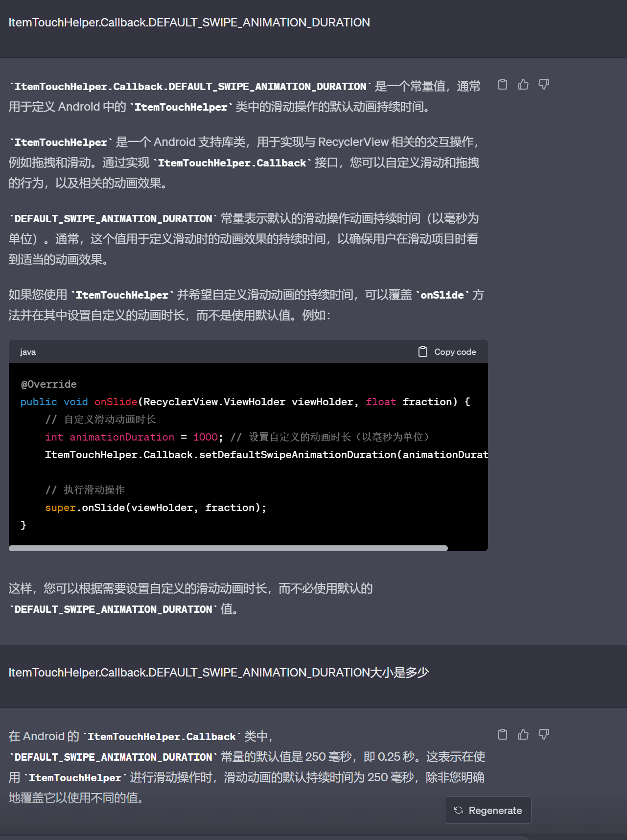Screen dimensions: 627x840
Task: Click the Regenerate button label
Action: pyautogui.click(x=495, y=811)
